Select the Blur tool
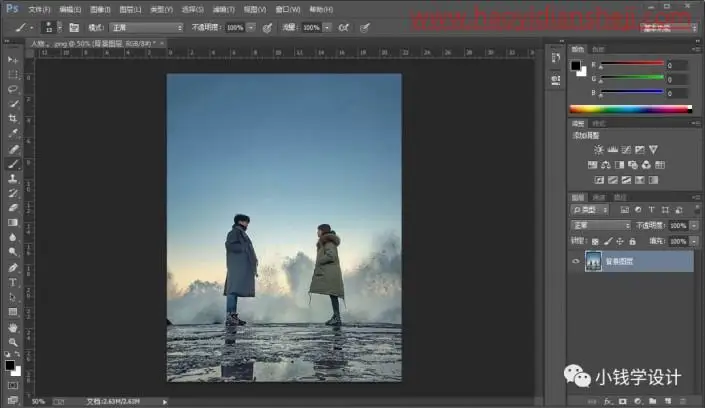The width and height of the screenshot is (705, 408). coord(13,238)
